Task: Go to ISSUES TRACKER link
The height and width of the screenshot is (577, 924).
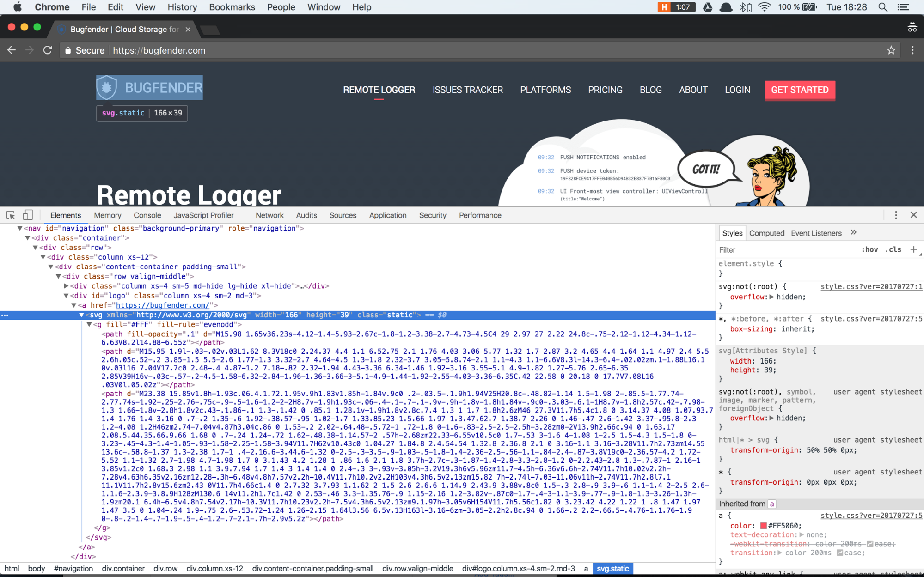Action: (x=467, y=90)
